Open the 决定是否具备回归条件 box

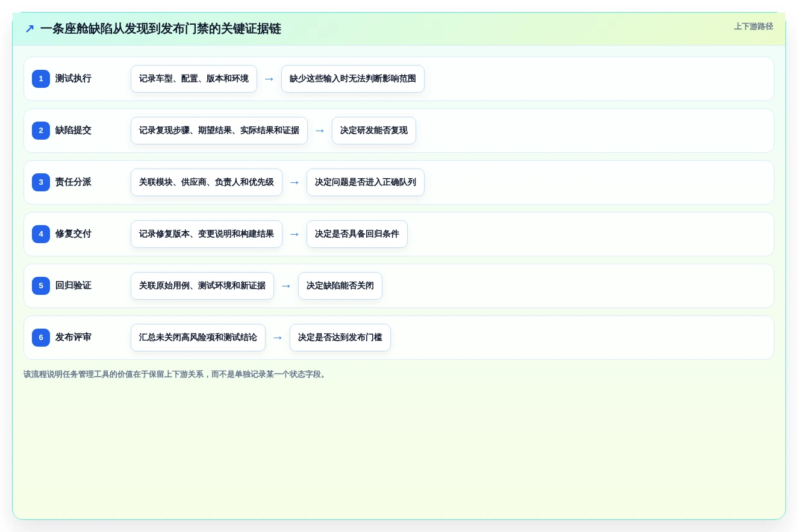pos(357,234)
